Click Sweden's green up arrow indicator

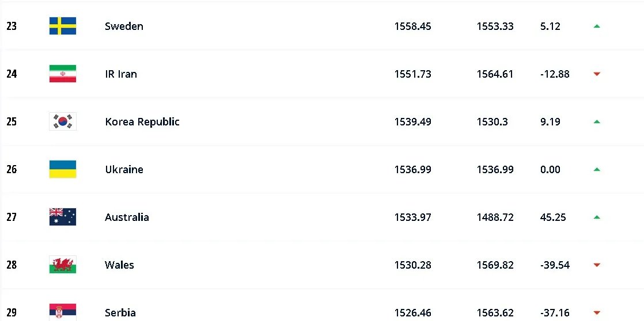point(597,26)
